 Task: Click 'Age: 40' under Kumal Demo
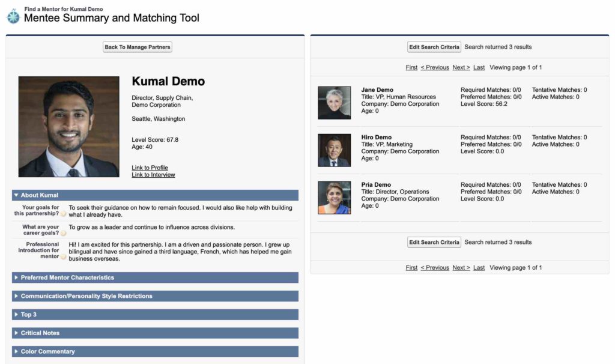click(x=142, y=147)
